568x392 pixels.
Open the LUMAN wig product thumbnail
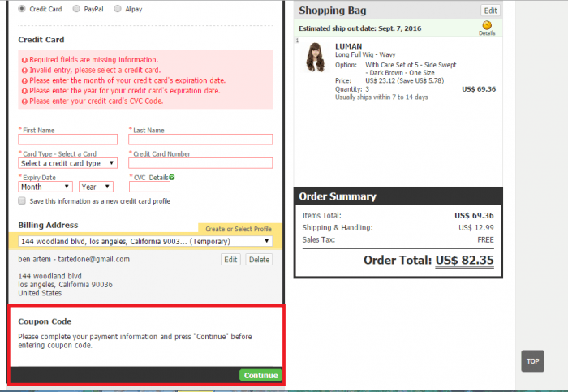coord(316,58)
